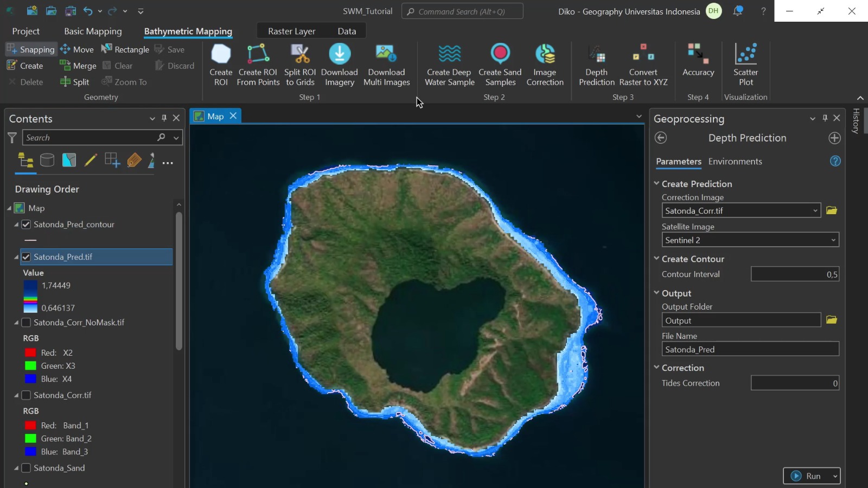Image resolution: width=868 pixels, height=488 pixels.
Task: Click the notifications bell icon
Action: [738, 11]
